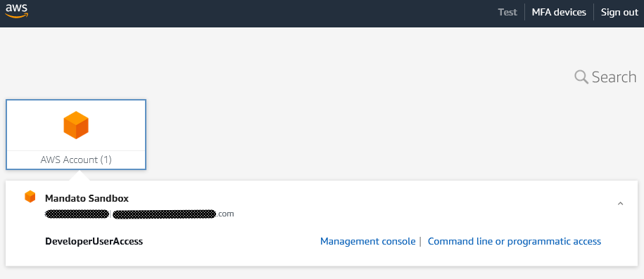Open Command line or programmatic access

514,241
